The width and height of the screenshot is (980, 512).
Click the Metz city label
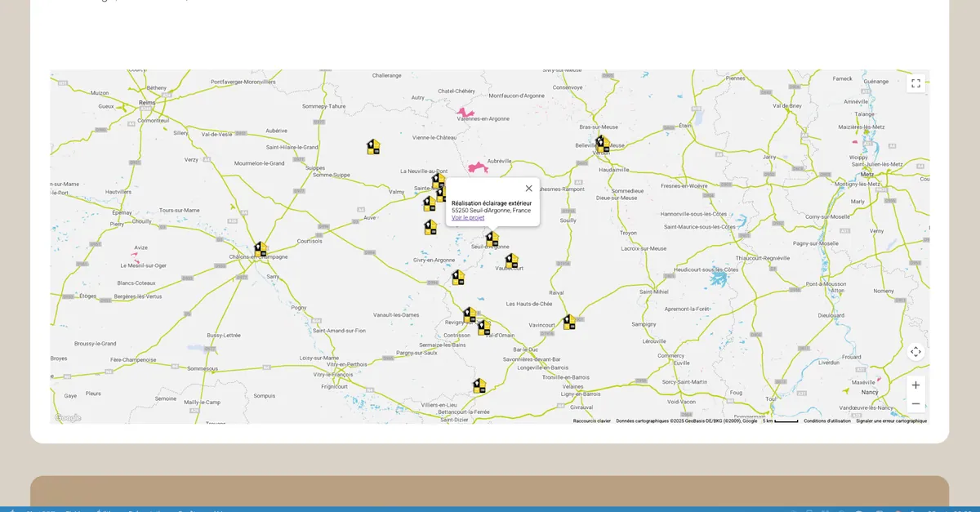click(868, 174)
